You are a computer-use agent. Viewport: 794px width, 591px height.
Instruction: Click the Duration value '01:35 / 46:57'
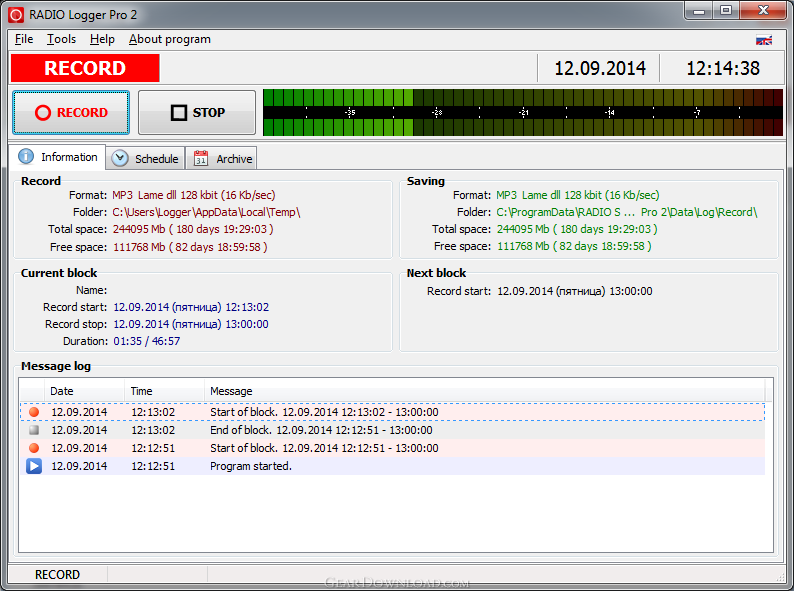pyautogui.click(x=146, y=341)
